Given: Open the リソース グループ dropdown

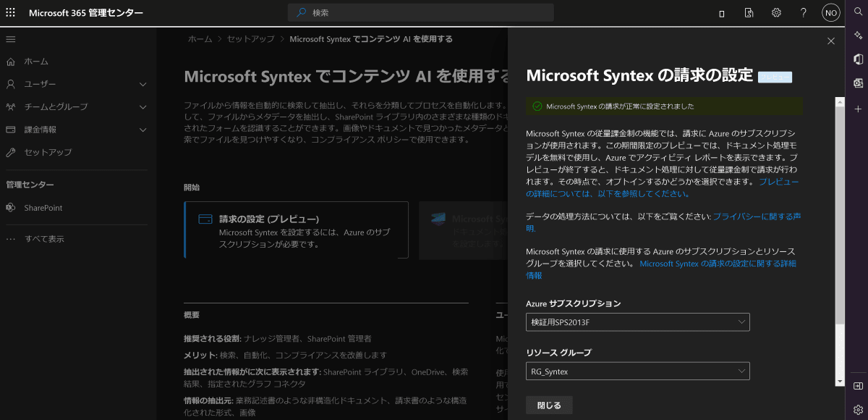Looking at the screenshot, I should [x=638, y=371].
